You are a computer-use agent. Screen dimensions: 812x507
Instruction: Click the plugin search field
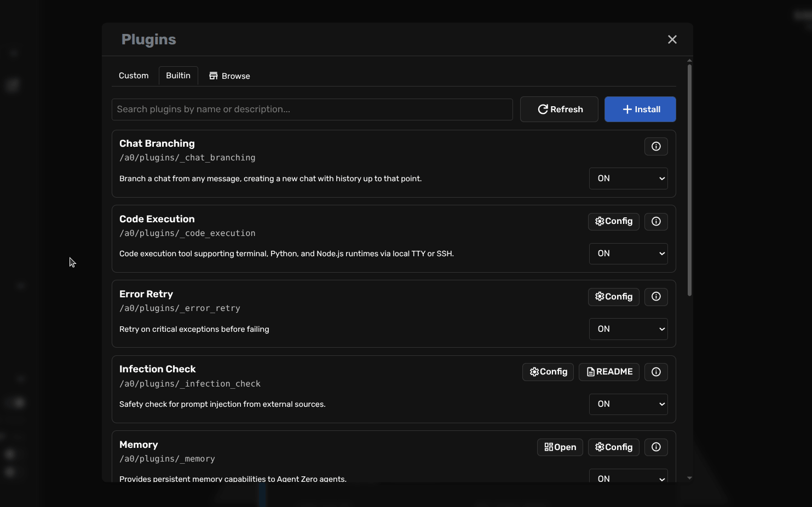click(x=312, y=109)
